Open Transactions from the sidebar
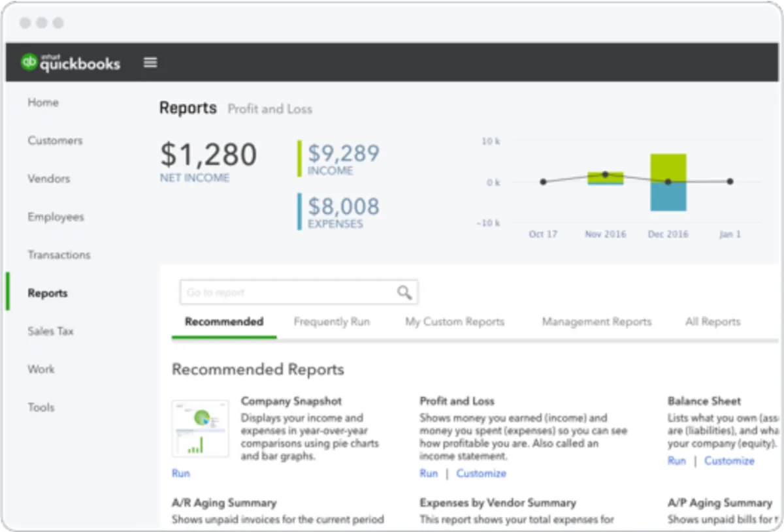The height and width of the screenshot is (532, 784). tap(59, 255)
